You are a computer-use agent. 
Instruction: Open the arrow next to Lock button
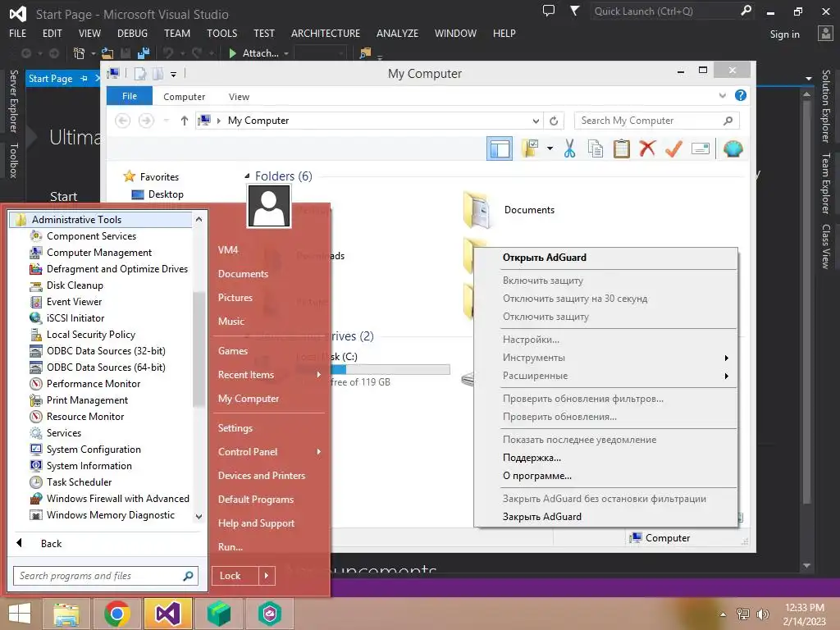(x=267, y=576)
